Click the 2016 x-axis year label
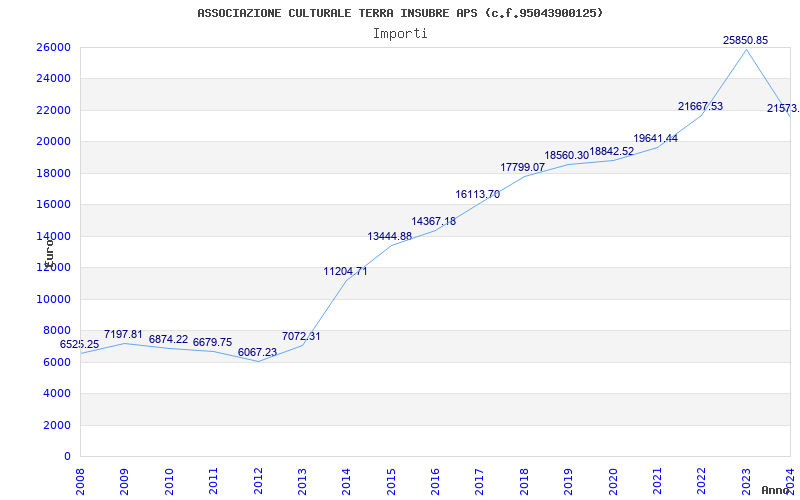800x500 pixels. point(435,481)
